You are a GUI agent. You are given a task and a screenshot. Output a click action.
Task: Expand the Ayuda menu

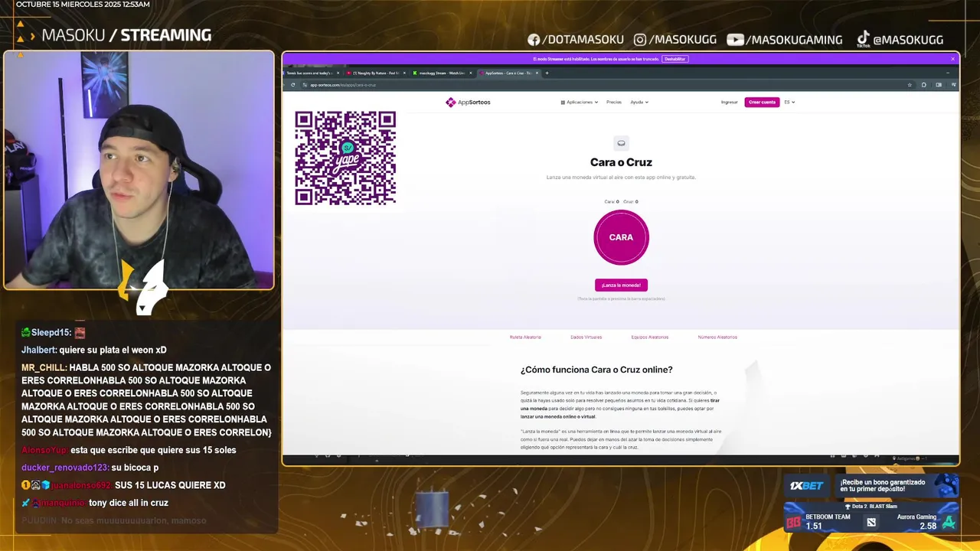pyautogui.click(x=639, y=102)
